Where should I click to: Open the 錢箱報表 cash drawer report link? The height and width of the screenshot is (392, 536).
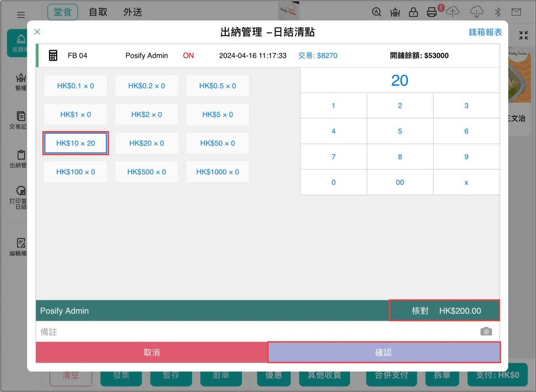485,32
